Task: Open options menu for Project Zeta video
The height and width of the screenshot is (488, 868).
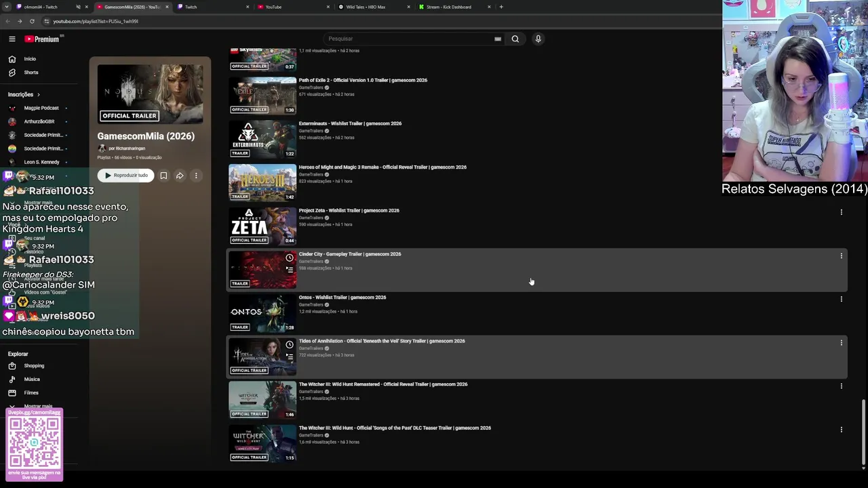Action: (x=842, y=212)
